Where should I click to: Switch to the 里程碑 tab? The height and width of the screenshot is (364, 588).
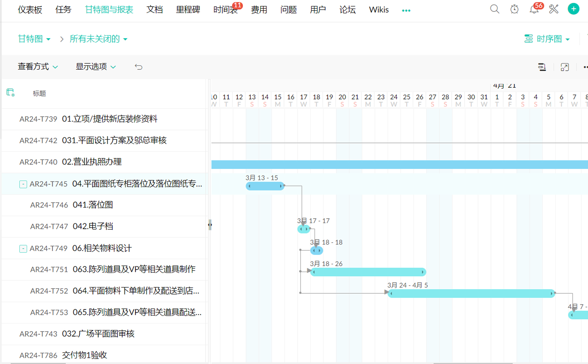(x=188, y=10)
